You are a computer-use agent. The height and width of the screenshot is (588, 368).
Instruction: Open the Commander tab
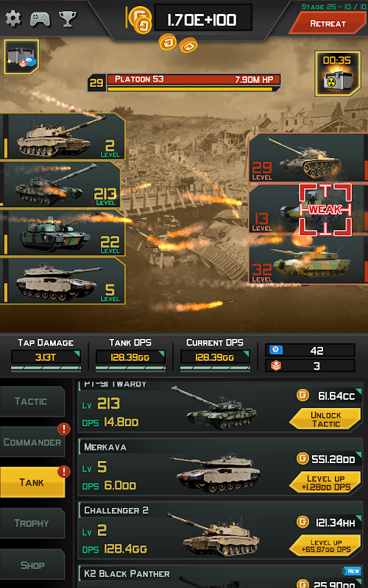[x=32, y=442]
